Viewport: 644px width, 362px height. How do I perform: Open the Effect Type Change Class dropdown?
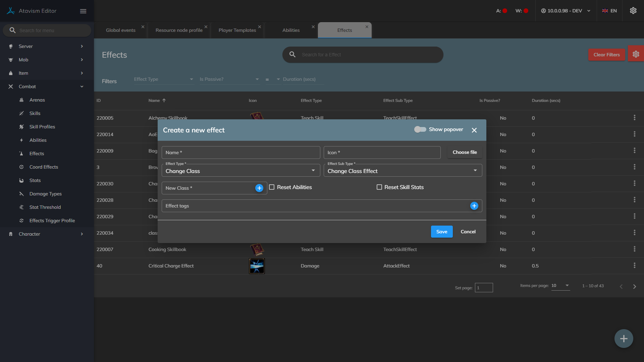240,171
